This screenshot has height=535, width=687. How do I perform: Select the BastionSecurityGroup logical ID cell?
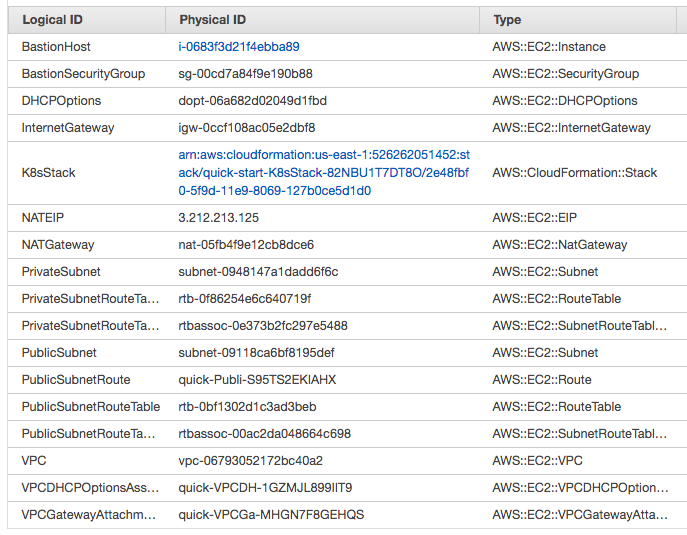(83, 74)
